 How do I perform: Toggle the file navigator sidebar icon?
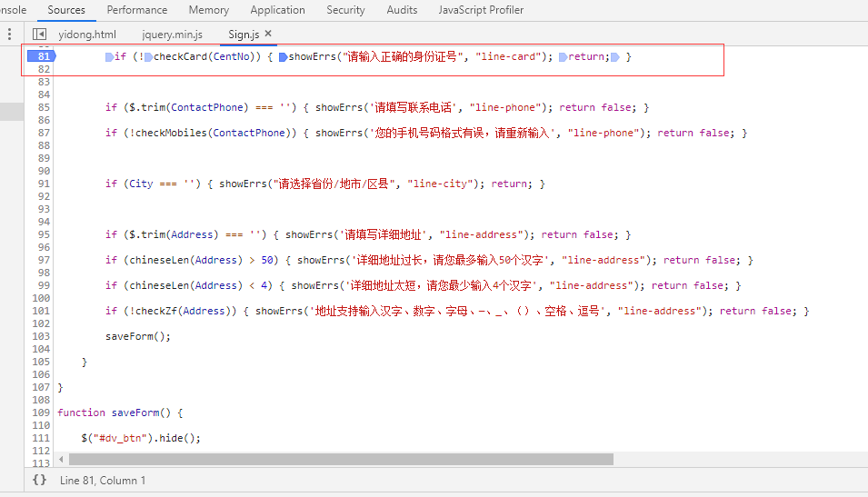(39, 35)
